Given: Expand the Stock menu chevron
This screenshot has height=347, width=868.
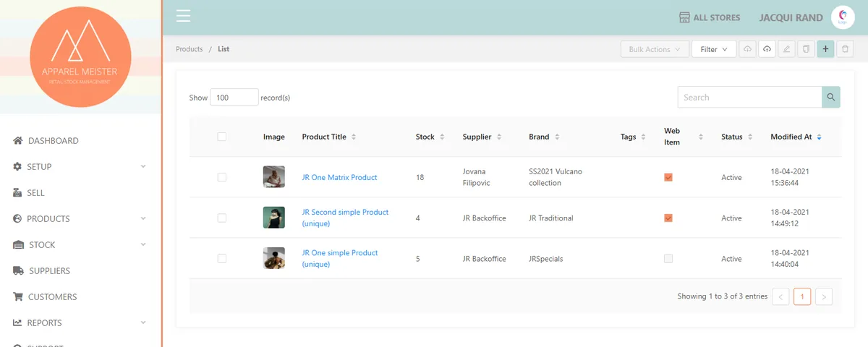Looking at the screenshot, I should [x=143, y=244].
